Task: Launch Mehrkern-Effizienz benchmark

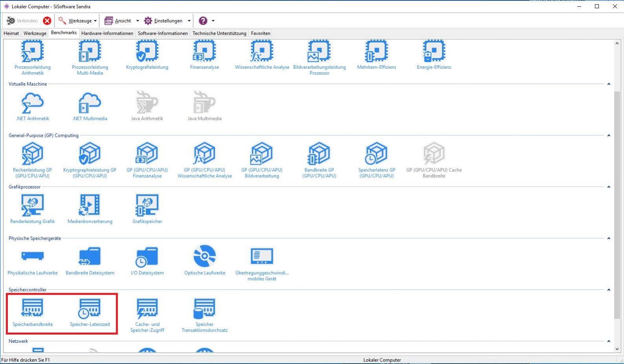Action: tap(377, 55)
